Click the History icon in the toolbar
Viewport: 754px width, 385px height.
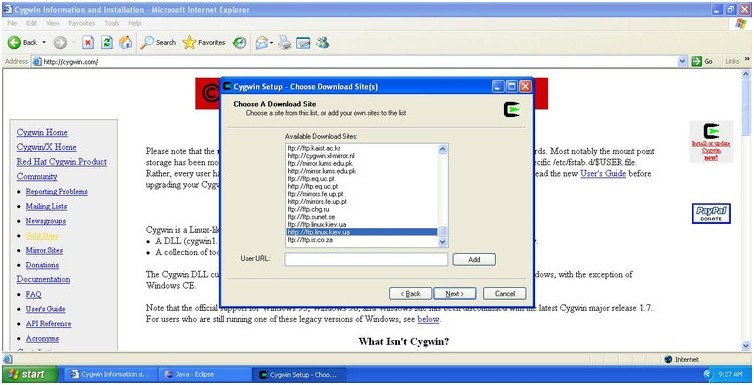(x=239, y=43)
